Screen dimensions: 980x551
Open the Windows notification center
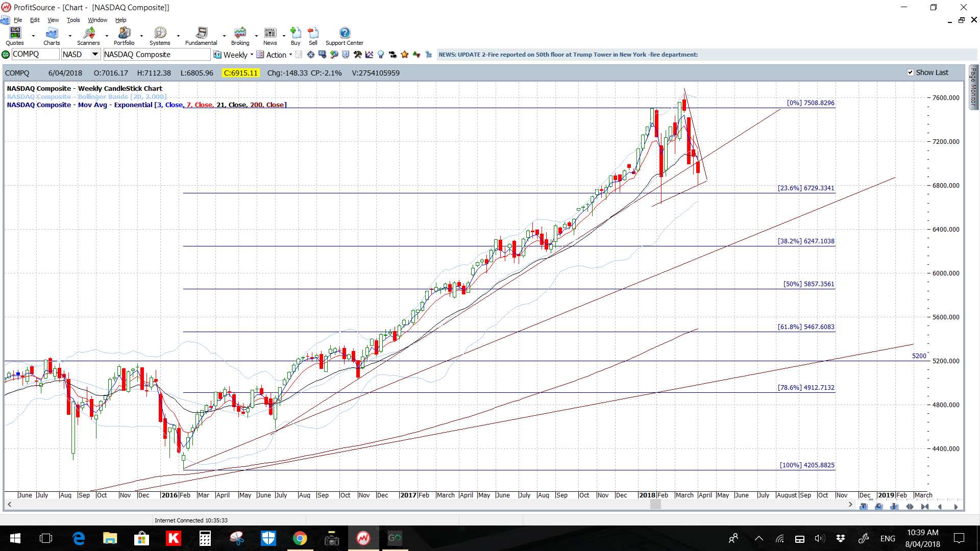tap(959, 538)
